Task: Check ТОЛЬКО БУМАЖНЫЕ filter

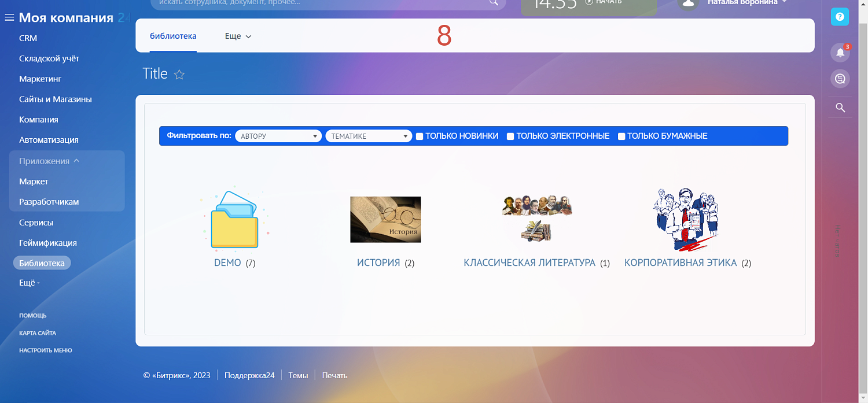Action: click(x=621, y=136)
